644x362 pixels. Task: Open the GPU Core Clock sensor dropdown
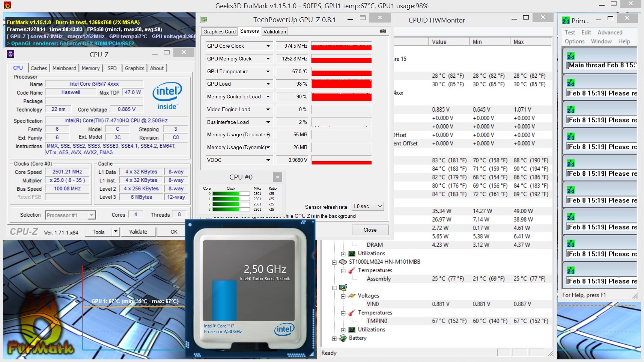click(268, 46)
